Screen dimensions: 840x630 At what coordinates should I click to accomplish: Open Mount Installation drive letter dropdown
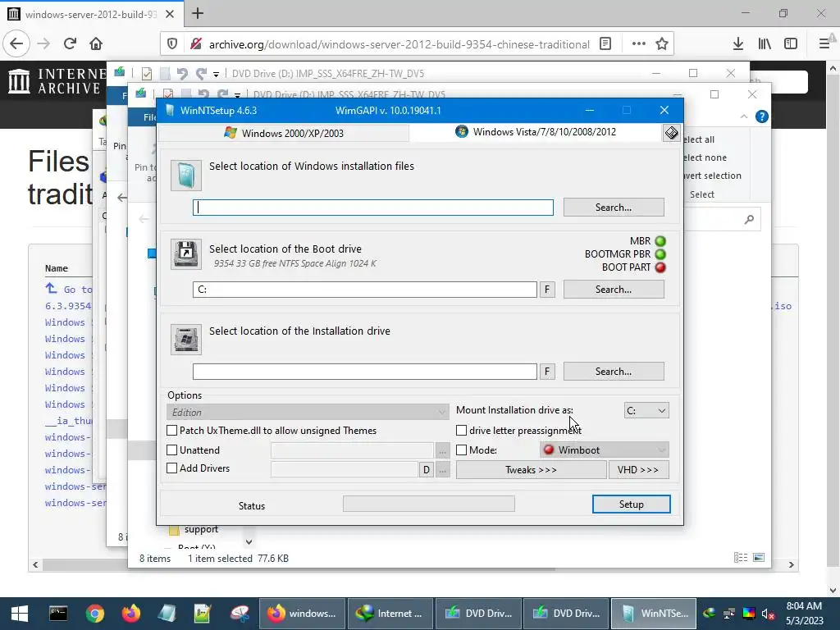646,411
